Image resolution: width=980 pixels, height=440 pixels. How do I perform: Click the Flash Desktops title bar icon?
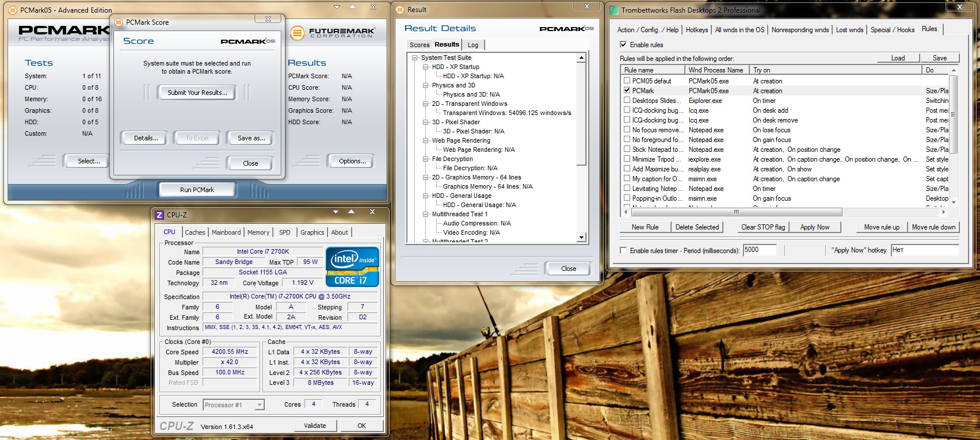tap(614, 10)
